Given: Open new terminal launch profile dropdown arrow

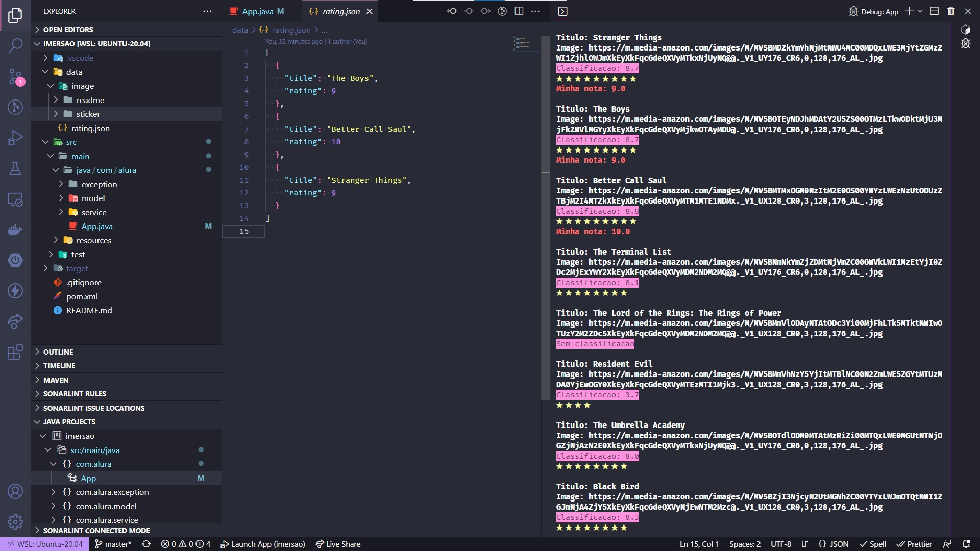Looking at the screenshot, I should (920, 11).
